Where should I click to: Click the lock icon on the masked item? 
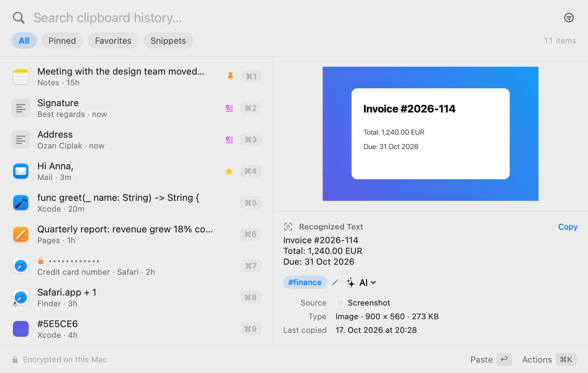pyautogui.click(x=41, y=260)
